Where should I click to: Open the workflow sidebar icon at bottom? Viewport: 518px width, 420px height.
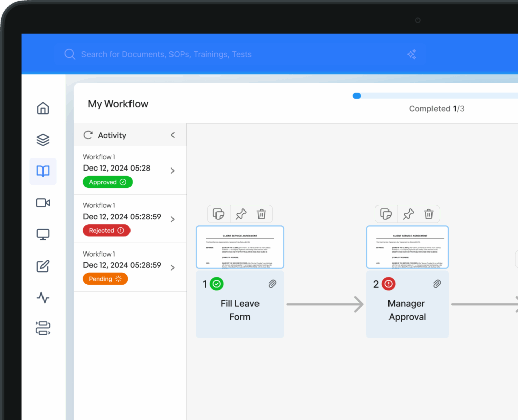coord(43,328)
